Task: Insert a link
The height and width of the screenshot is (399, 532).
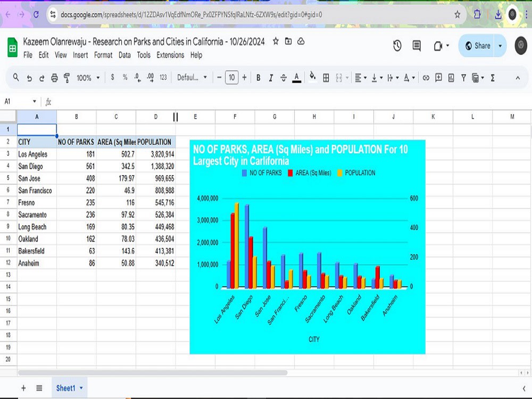Action: (x=426, y=78)
